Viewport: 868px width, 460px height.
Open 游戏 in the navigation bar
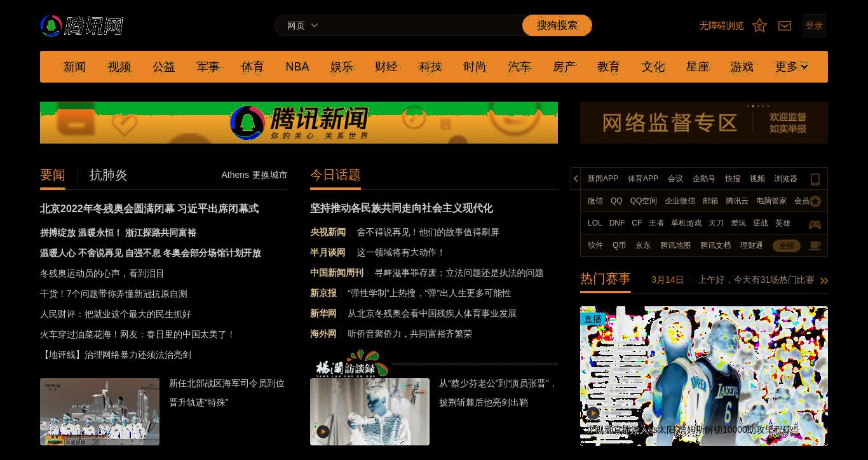tap(742, 67)
